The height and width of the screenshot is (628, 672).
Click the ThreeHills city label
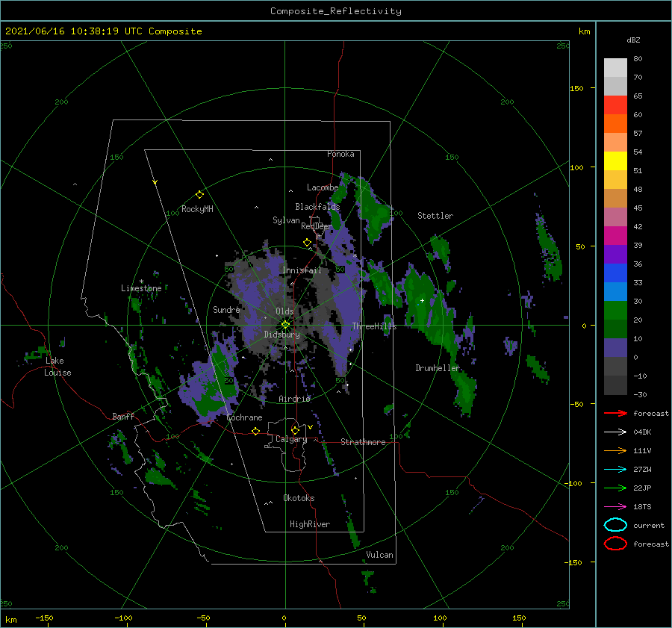[x=375, y=326]
